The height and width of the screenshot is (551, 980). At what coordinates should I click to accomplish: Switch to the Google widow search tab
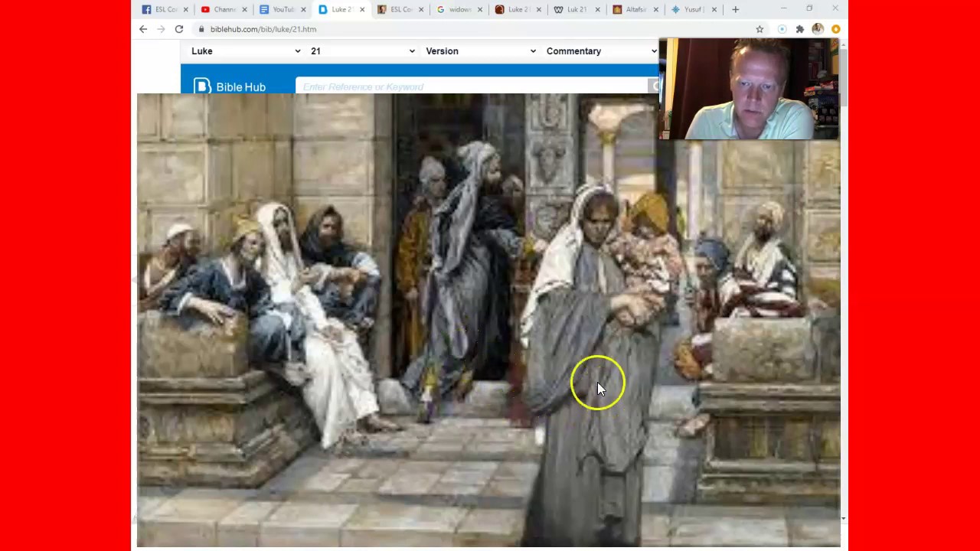(459, 9)
